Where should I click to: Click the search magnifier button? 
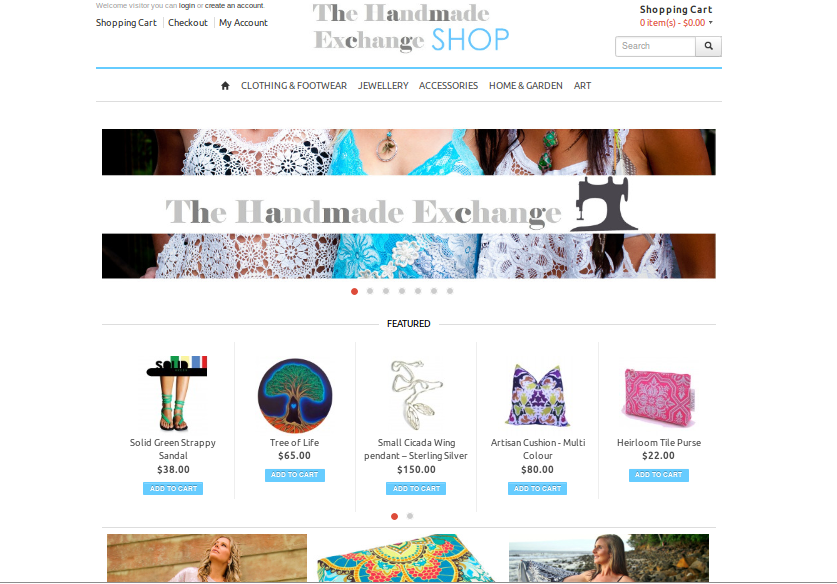pyautogui.click(x=708, y=46)
